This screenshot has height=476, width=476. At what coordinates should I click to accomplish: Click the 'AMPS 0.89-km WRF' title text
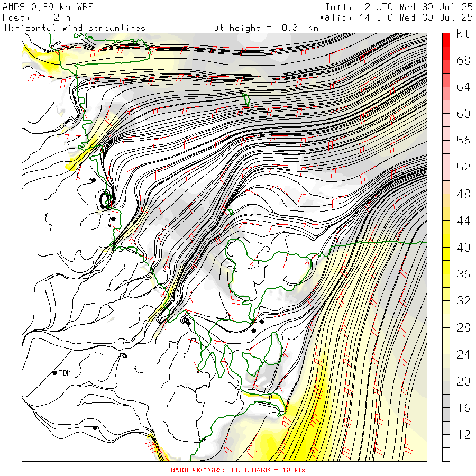tap(48, 7)
